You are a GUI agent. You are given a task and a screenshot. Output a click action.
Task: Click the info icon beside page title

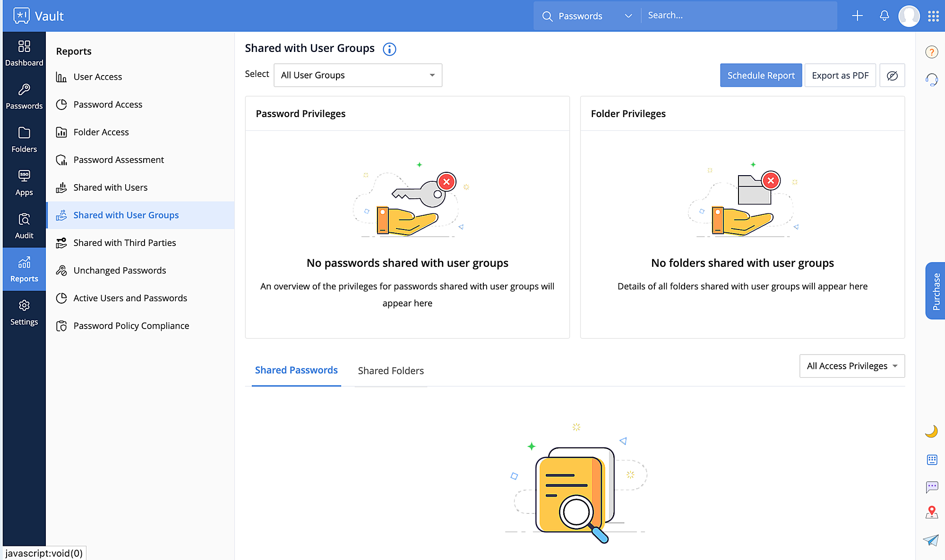pos(389,49)
